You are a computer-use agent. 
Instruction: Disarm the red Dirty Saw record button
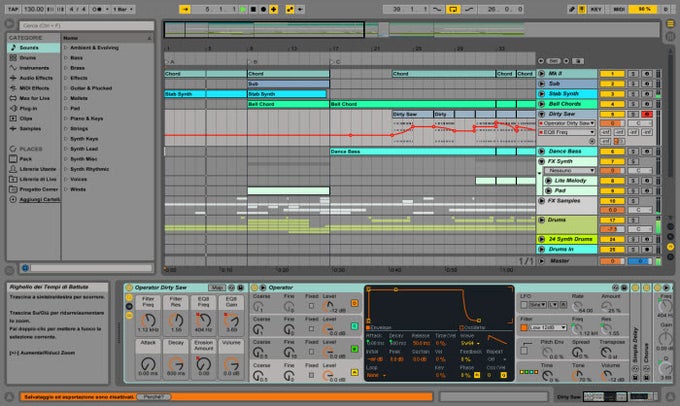pos(647,114)
